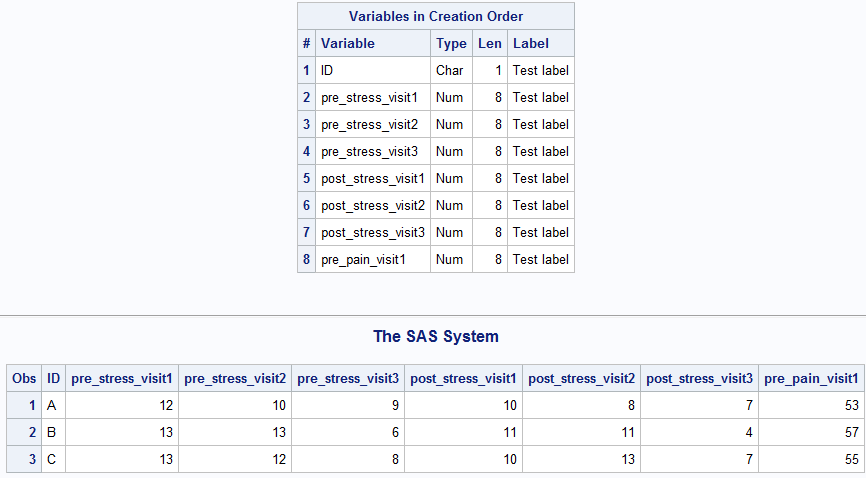Select the 'Label' column header
Image resolution: width=866 pixels, height=478 pixels.
[x=531, y=43]
